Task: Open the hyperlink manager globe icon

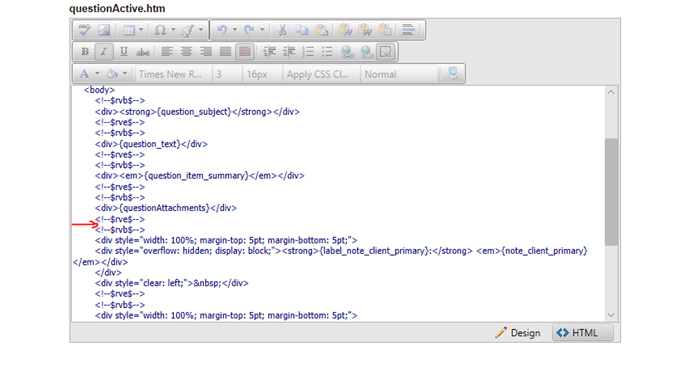Action: (347, 52)
